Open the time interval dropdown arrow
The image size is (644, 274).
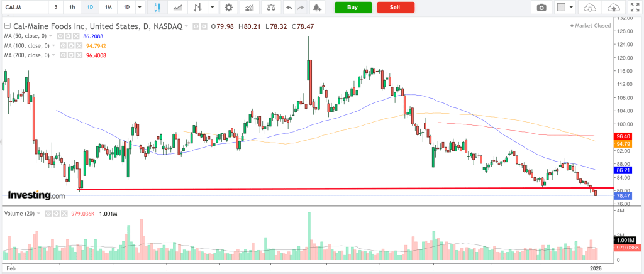point(139,8)
